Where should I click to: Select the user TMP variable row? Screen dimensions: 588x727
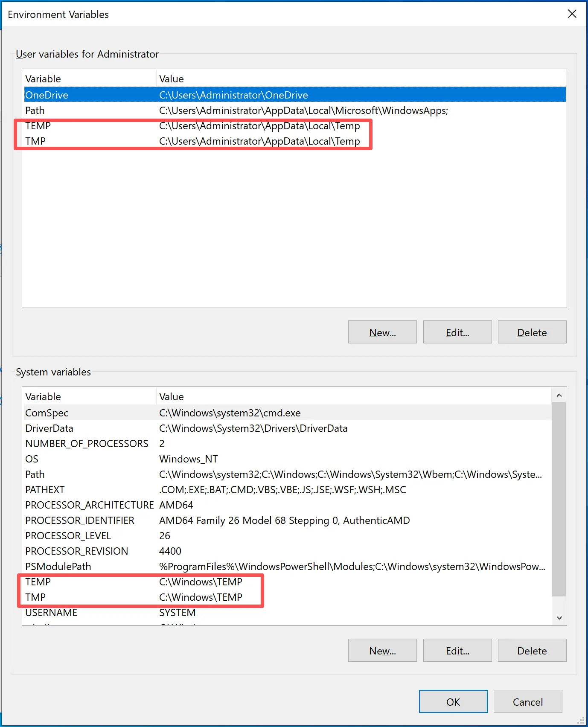click(x=35, y=141)
